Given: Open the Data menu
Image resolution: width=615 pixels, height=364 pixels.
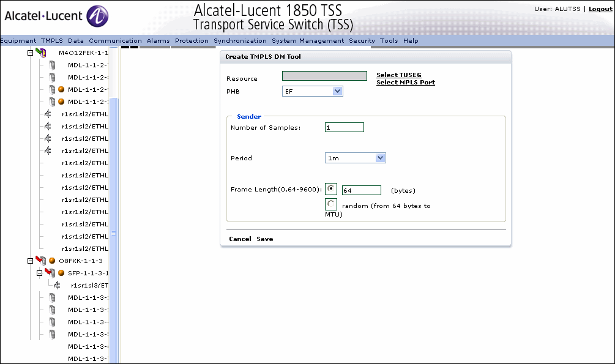Looking at the screenshot, I should pos(76,40).
